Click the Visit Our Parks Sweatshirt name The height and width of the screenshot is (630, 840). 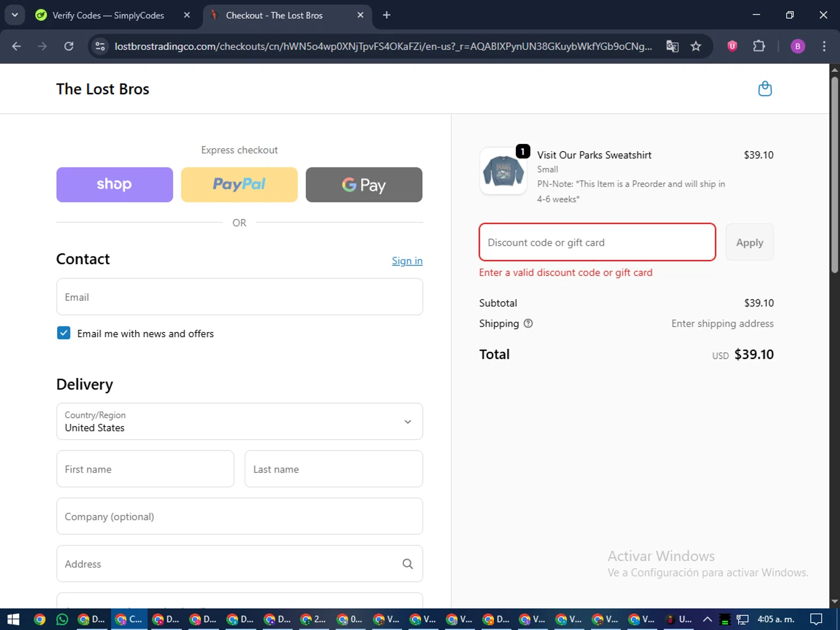coord(594,155)
